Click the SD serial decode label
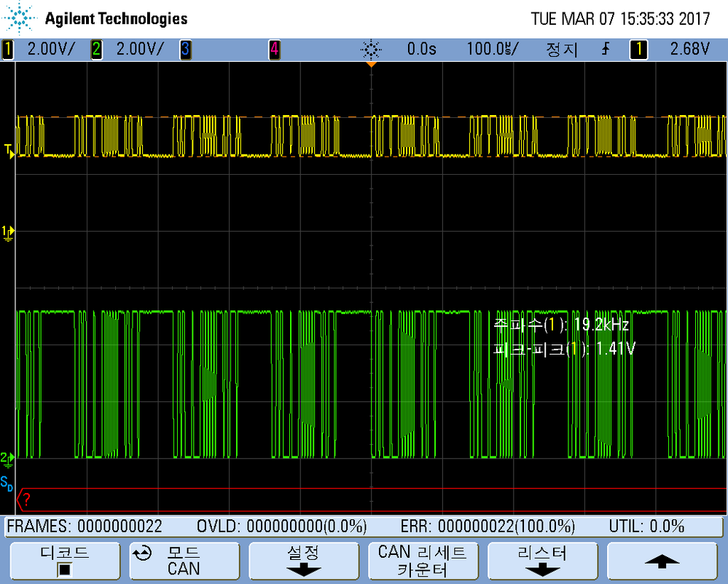728x584 pixels. [x=7, y=484]
